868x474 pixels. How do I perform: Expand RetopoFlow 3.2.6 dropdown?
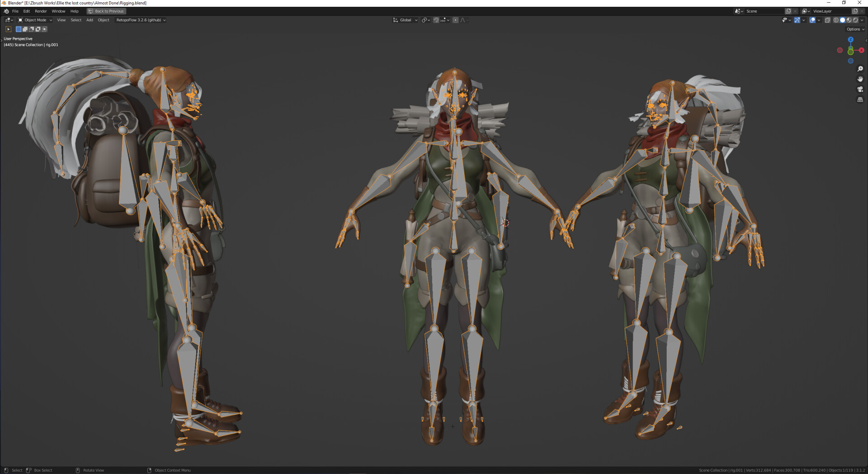coord(141,20)
